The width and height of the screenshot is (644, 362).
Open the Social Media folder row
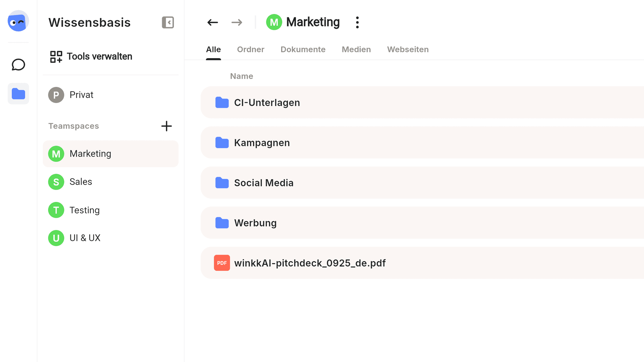tap(264, 183)
